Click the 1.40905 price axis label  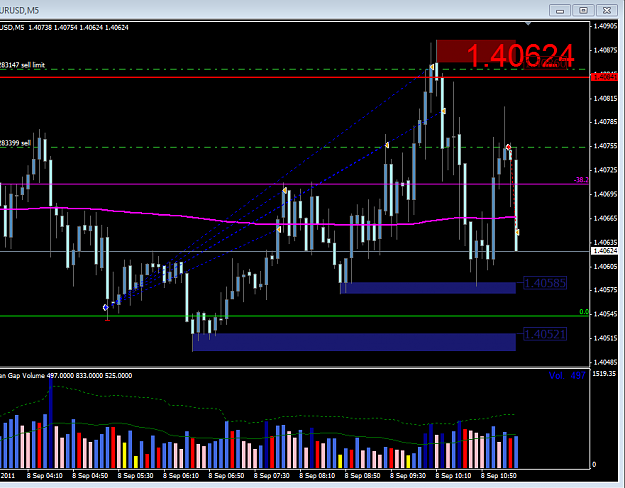[x=605, y=26]
